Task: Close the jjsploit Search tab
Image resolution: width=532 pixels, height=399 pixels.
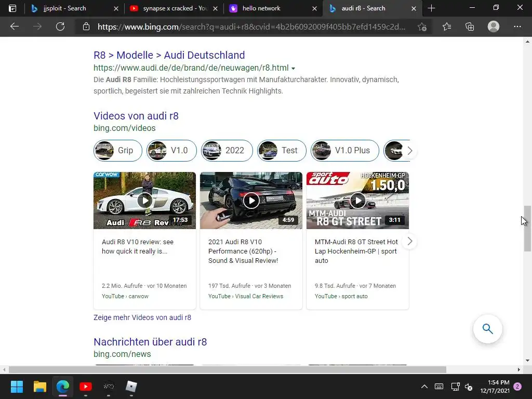Action: coord(116,8)
